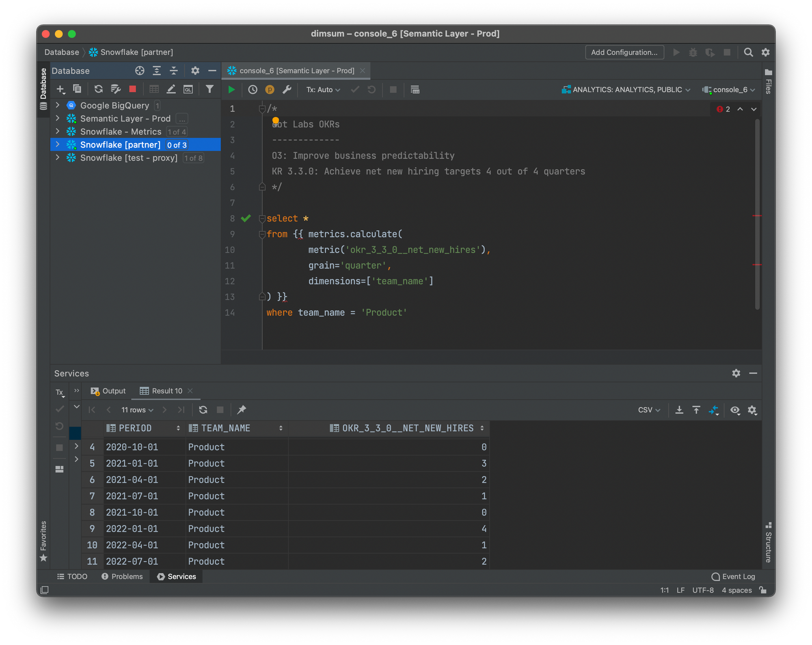This screenshot has width=812, height=645.
Task: Refresh the database tree
Action: [98, 89]
